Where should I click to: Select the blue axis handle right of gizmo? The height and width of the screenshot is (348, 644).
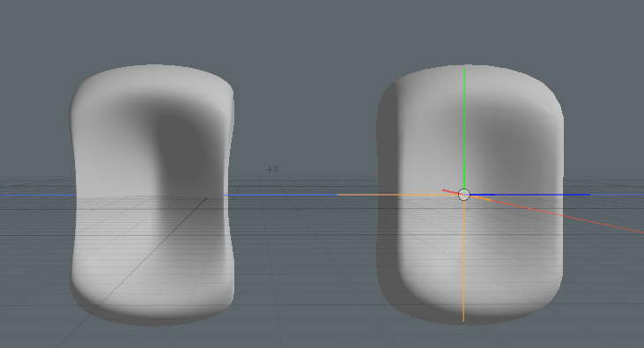click(x=529, y=195)
